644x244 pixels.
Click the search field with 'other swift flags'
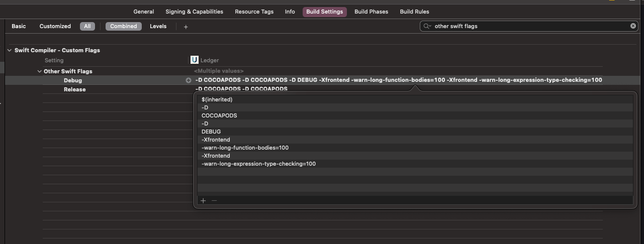tap(529, 26)
